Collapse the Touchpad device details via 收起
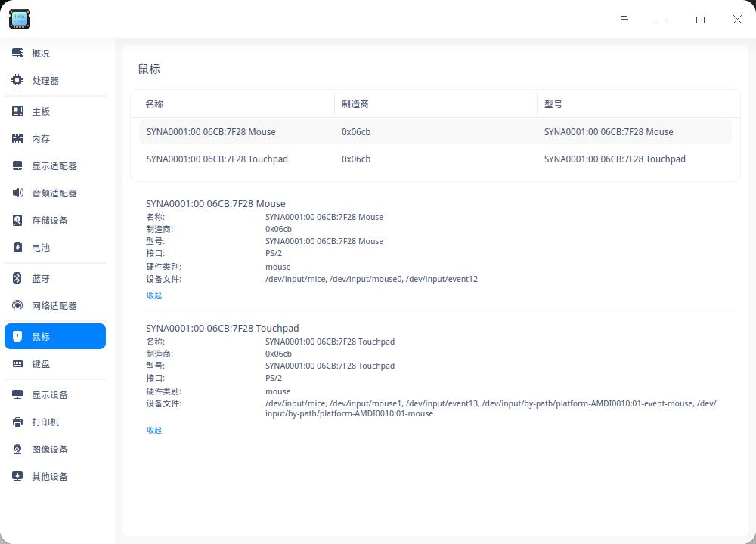 (154, 431)
